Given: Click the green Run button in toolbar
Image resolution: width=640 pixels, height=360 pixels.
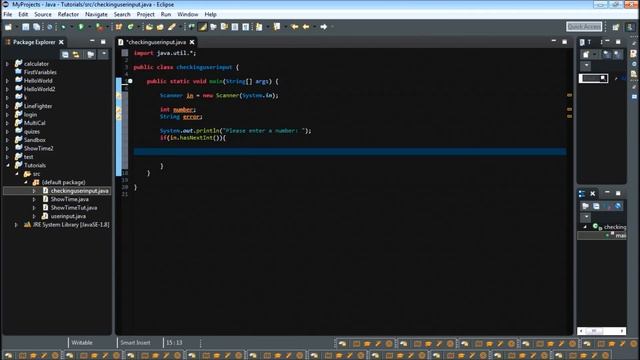Looking at the screenshot, I should pos(81,27).
